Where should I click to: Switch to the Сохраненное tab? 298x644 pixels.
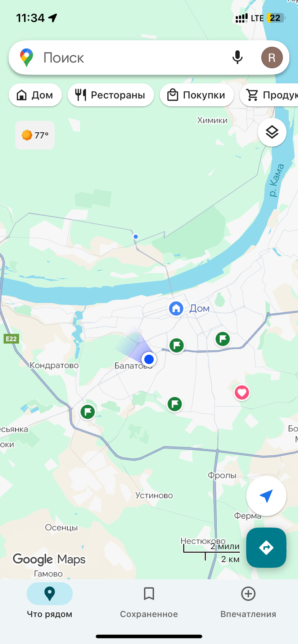click(149, 601)
